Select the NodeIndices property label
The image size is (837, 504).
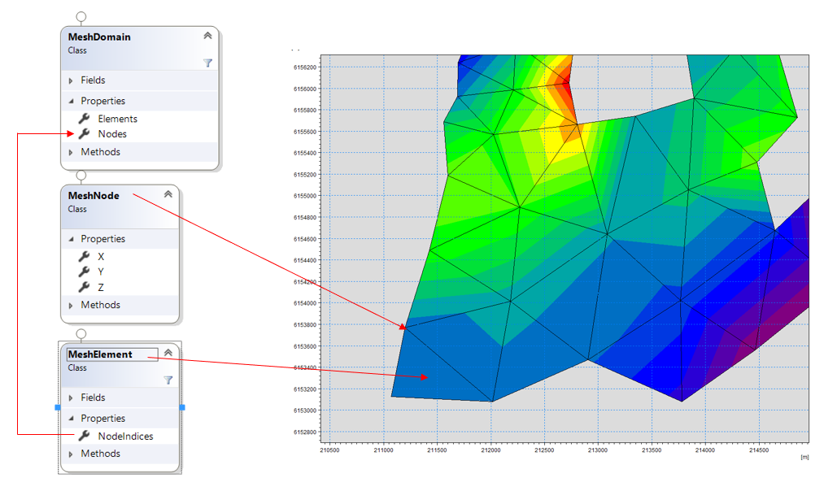pyautogui.click(x=125, y=437)
